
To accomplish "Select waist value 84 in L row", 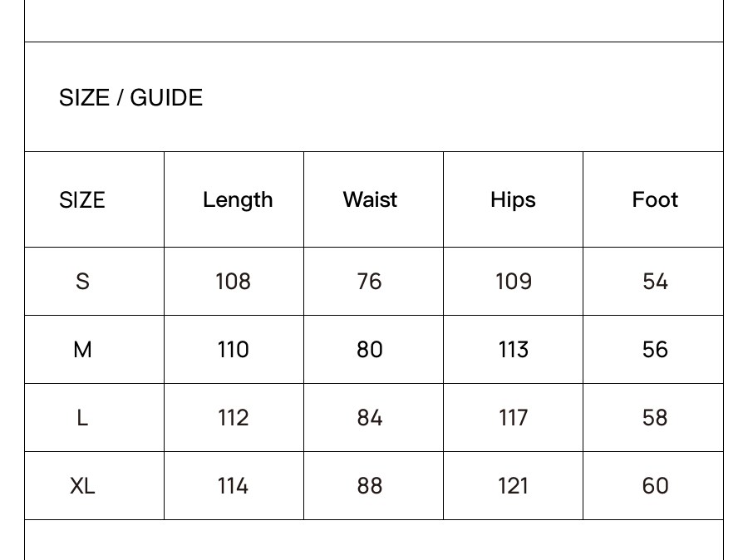I will point(370,418).
